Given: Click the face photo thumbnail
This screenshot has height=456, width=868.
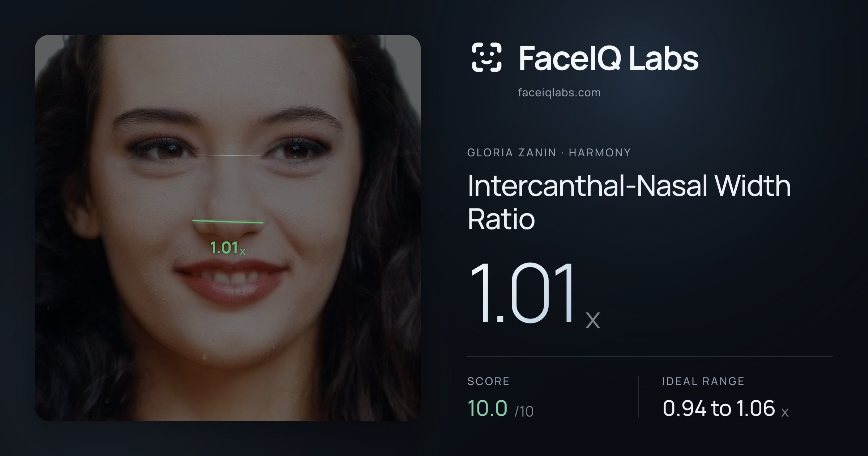Looking at the screenshot, I should 228,228.
